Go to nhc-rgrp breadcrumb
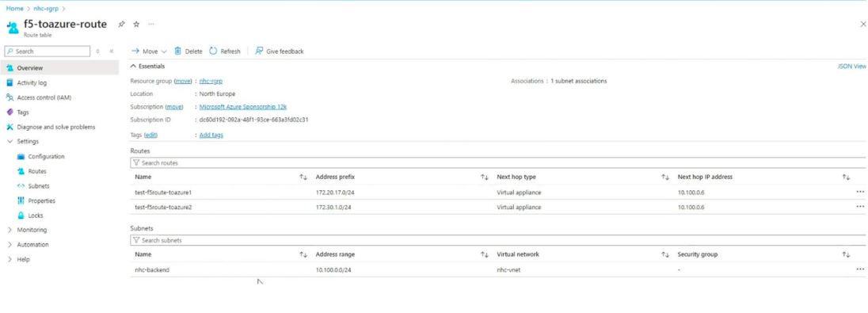Image resolution: width=868 pixels, height=313 pixels. coord(45,9)
